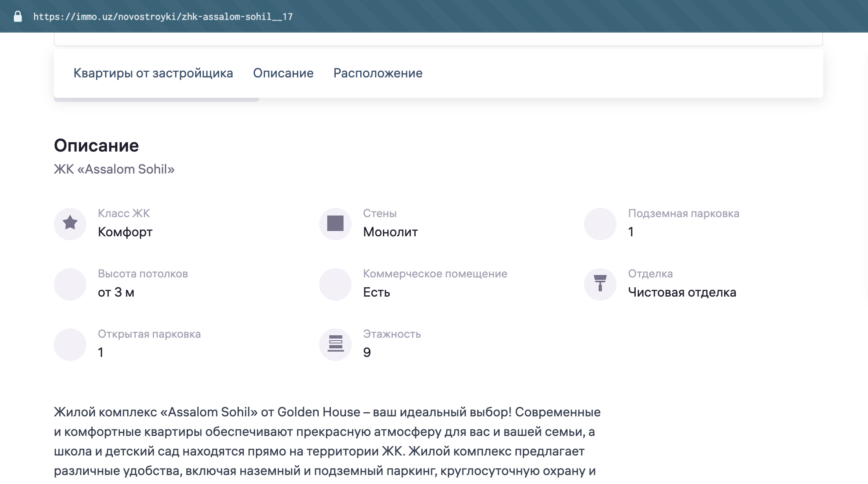Click the circle icon beside Открытая парковка
The height and width of the screenshot is (484, 868).
pyautogui.click(x=70, y=344)
